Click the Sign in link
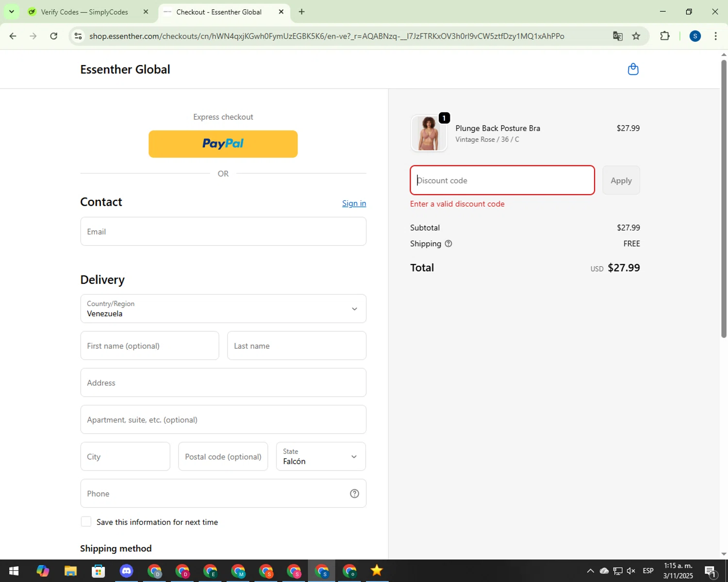 354,203
